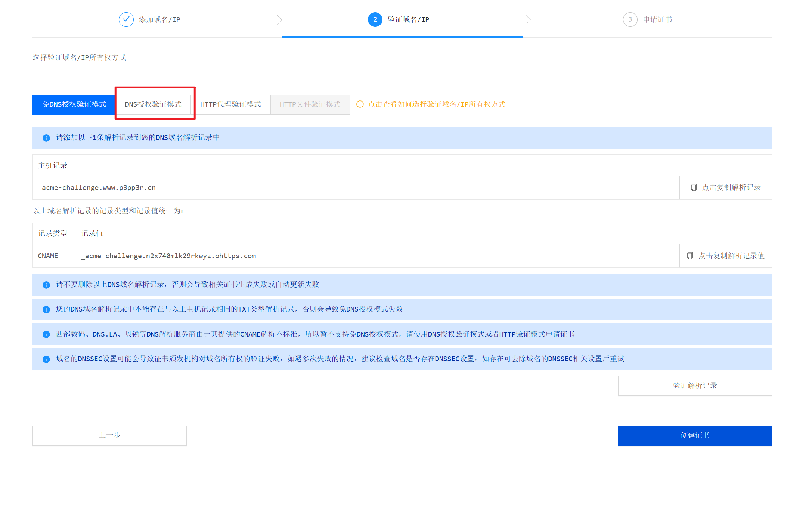Click chevron arrow after 验证域名/IP step
Screen dimensions: 812x512
527,19
